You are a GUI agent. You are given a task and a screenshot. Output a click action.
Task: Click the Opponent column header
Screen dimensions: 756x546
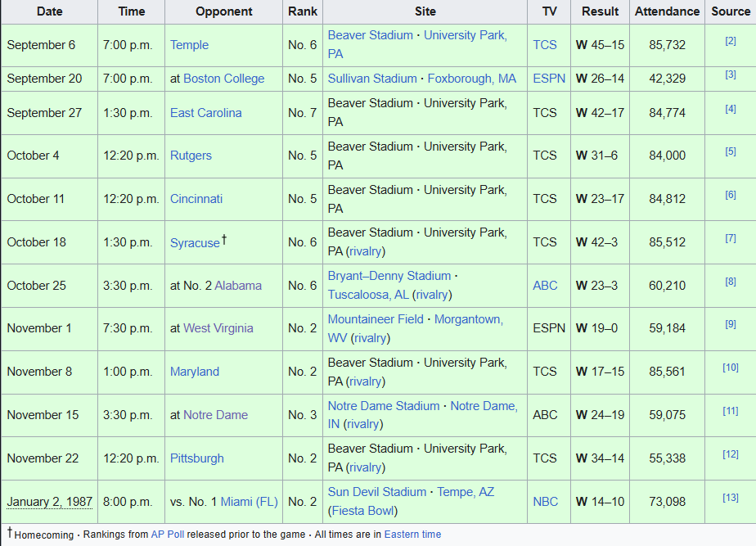223,11
